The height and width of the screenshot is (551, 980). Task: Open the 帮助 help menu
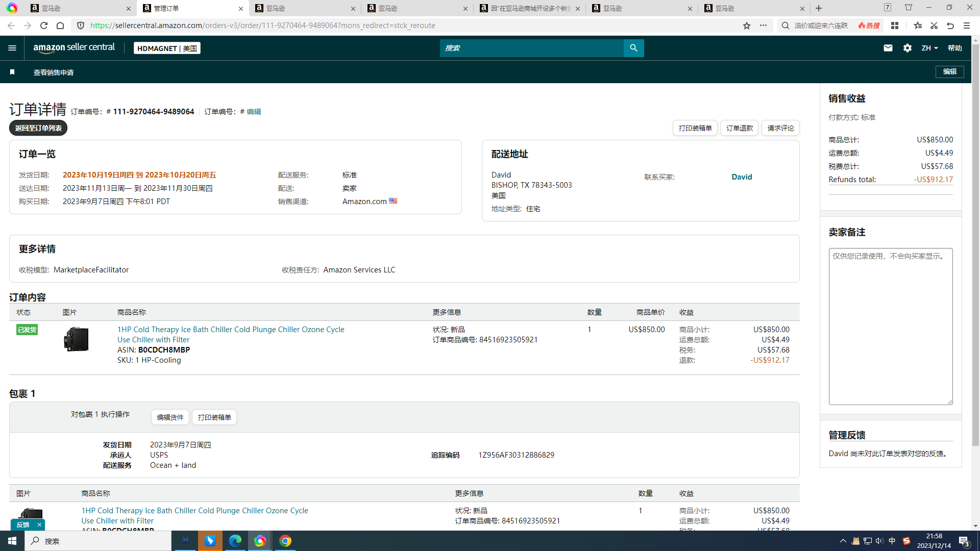pyautogui.click(x=954, y=48)
